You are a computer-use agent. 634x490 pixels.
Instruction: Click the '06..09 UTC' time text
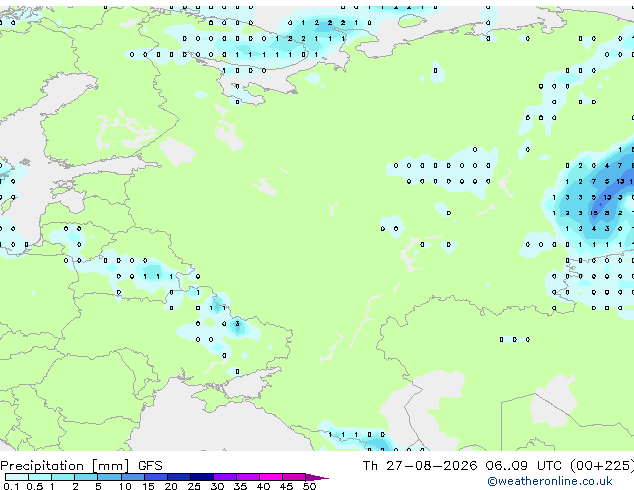[x=524, y=466]
